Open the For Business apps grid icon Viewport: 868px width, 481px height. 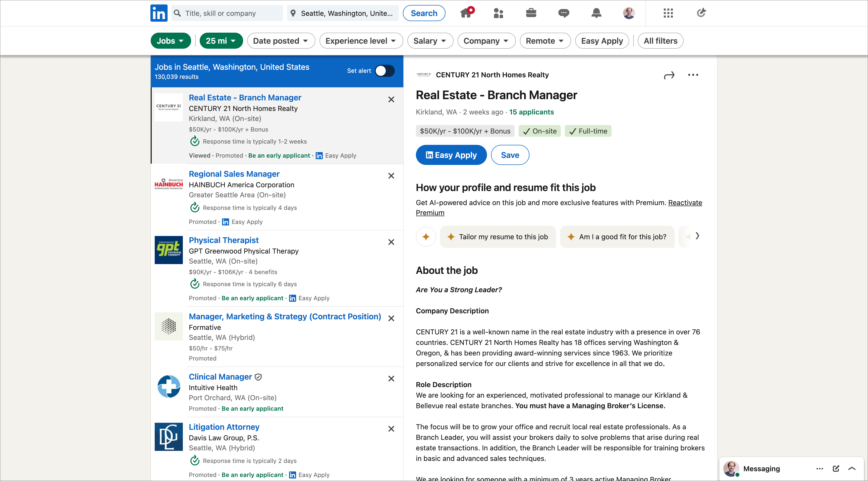tap(668, 13)
